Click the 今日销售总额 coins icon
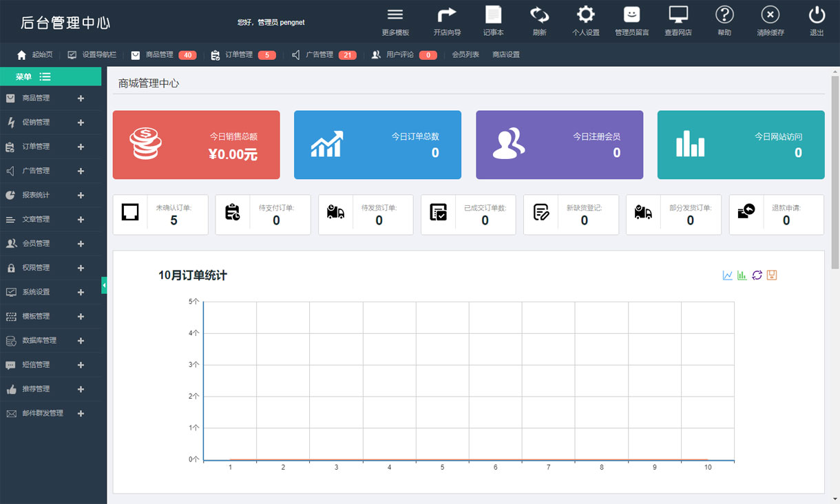The image size is (840, 504). (145, 143)
